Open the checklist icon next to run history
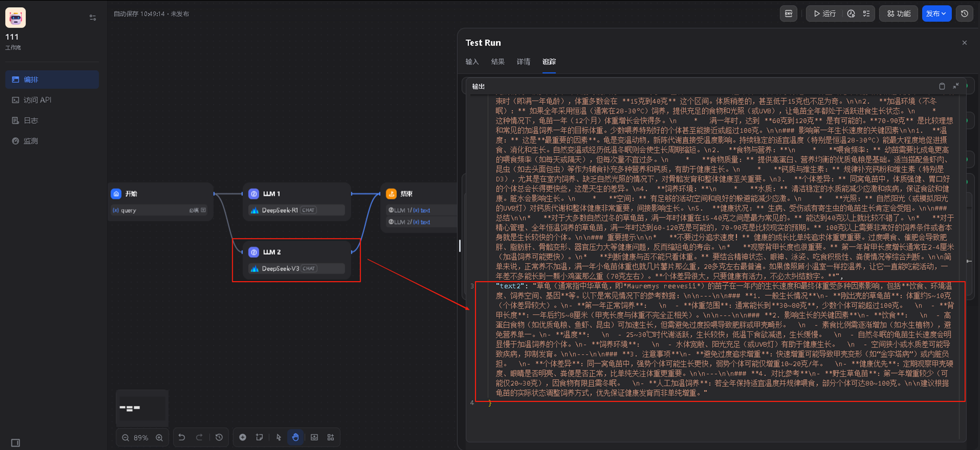 (x=866, y=13)
